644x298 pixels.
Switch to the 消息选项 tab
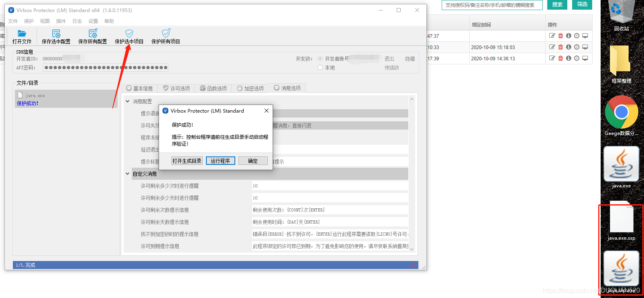(287, 88)
